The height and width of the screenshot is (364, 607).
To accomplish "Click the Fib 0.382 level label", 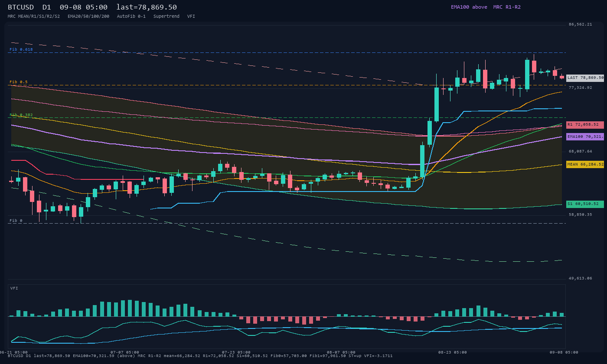I will [21, 115].
